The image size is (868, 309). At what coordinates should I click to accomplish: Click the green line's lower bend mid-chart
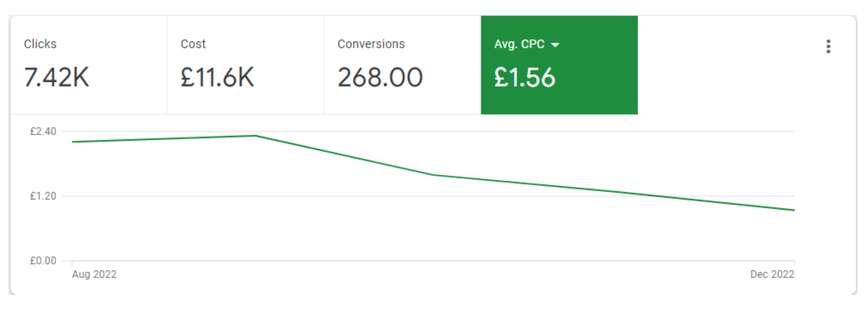(x=434, y=175)
